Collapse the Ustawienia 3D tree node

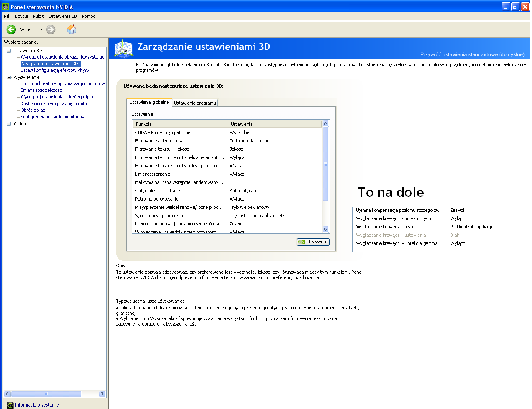9,51
